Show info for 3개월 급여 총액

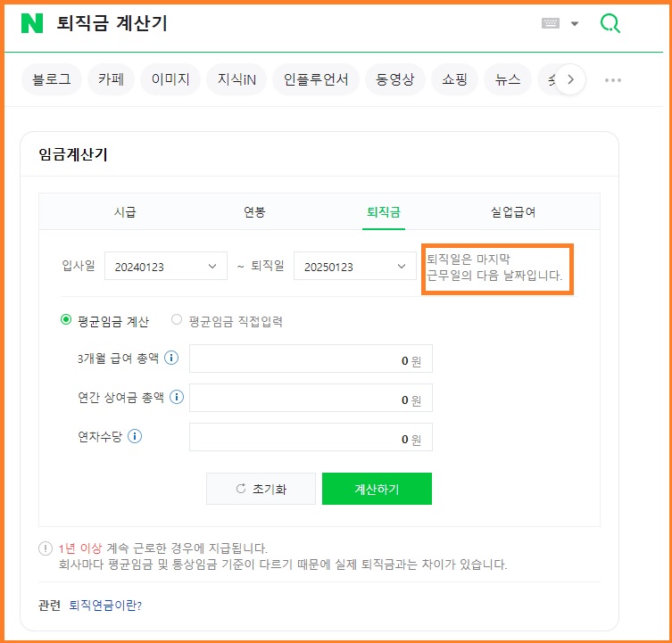point(171,358)
